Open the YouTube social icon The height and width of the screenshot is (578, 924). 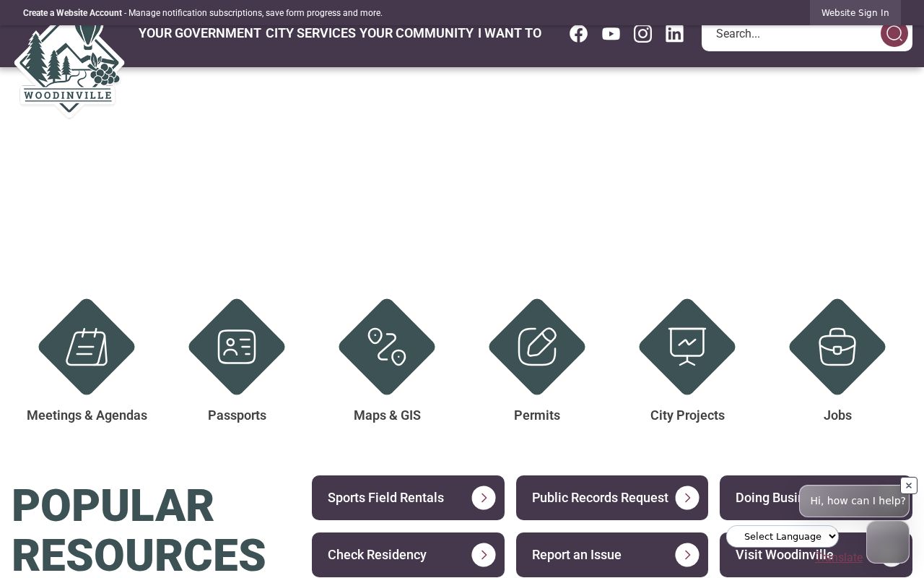pyautogui.click(x=611, y=34)
